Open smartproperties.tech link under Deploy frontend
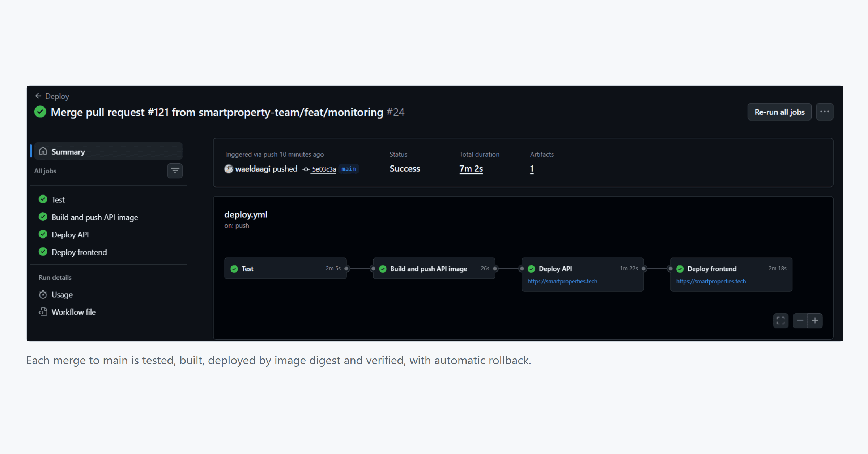The width and height of the screenshot is (868, 454). tap(711, 281)
